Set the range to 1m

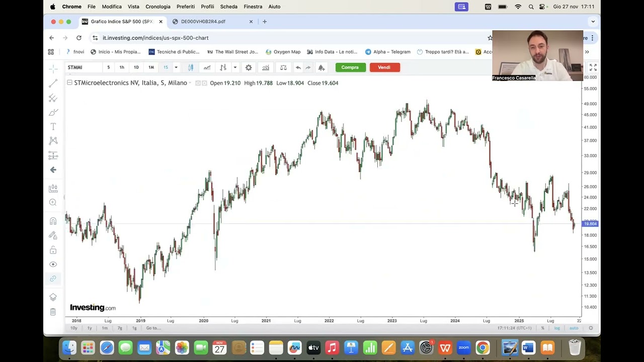(105, 328)
